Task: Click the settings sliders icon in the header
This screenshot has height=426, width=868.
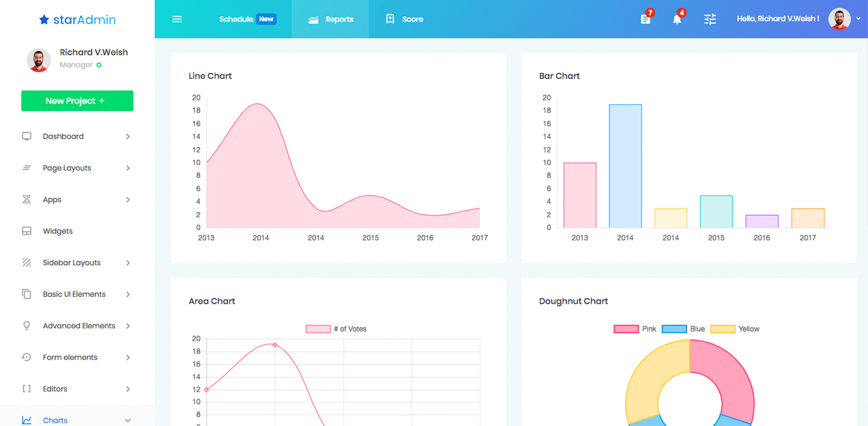Action: click(x=710, y=19)
